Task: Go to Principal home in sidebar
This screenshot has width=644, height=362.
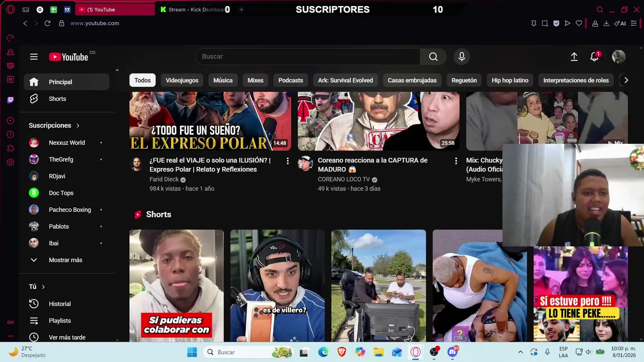Action: [67, 82]
